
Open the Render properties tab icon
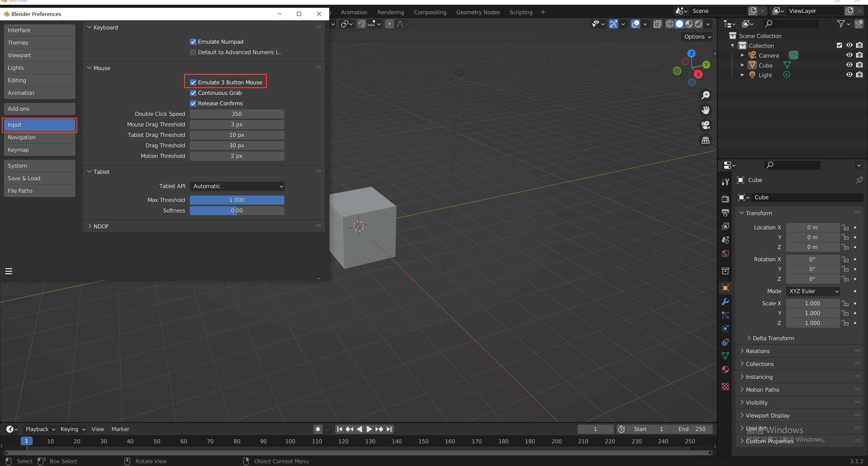point(725,199)
